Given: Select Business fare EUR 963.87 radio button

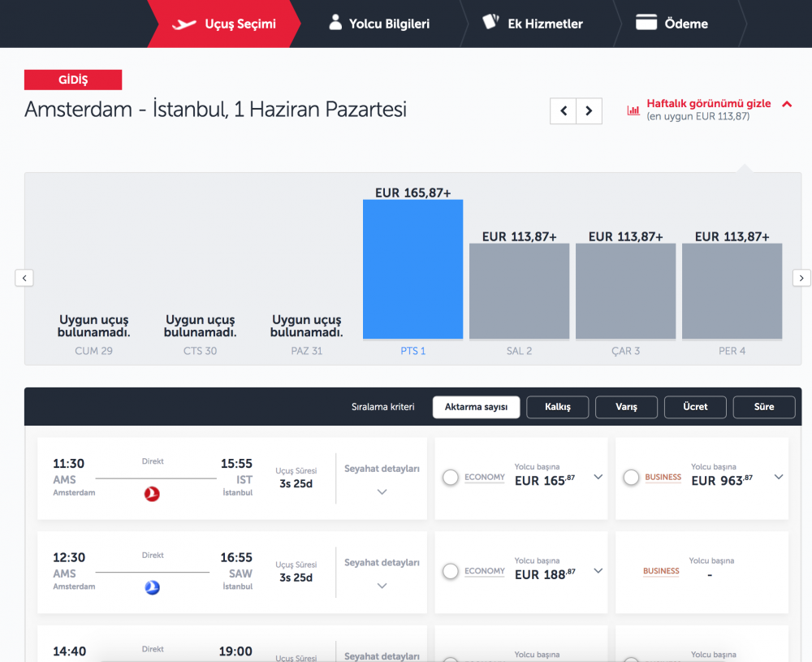Looking at the screenshot, I should (x=631, y=478).
